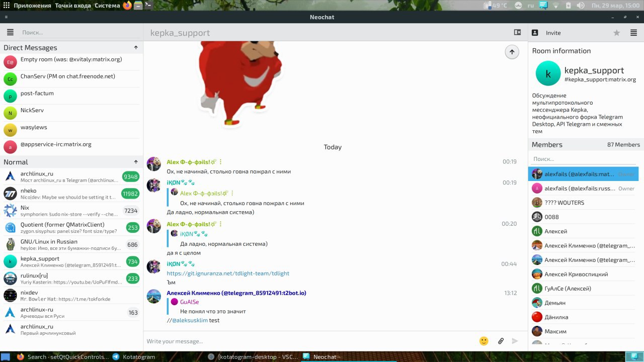Click the wasylews avatar icon
This screenshot has height=362, width=644.
[x=10, y=130]
